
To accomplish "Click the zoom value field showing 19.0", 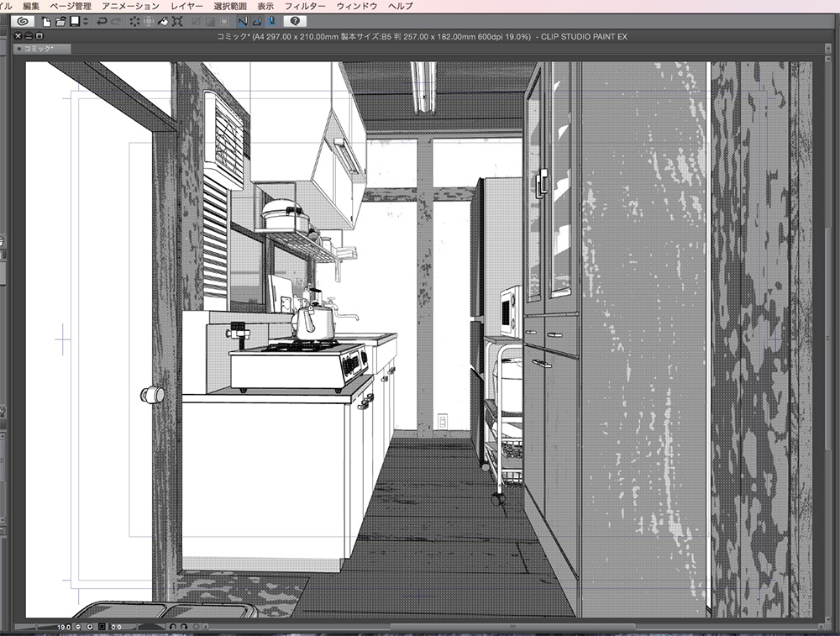I will click(x=63, y=627).
